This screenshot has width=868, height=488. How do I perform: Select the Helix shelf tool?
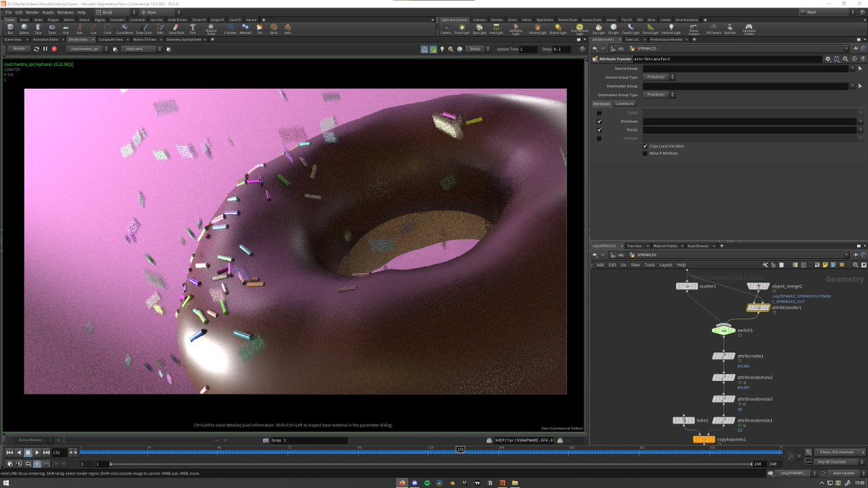287,29
